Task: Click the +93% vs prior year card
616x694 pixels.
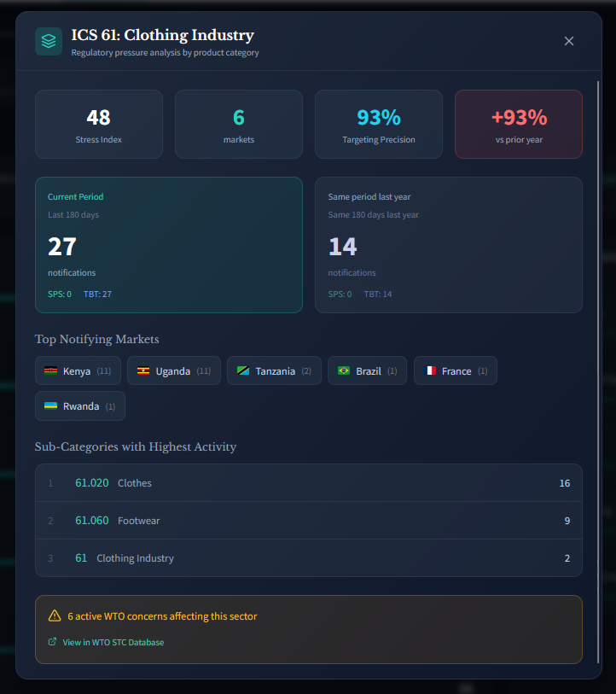Action: click(519, 125)
